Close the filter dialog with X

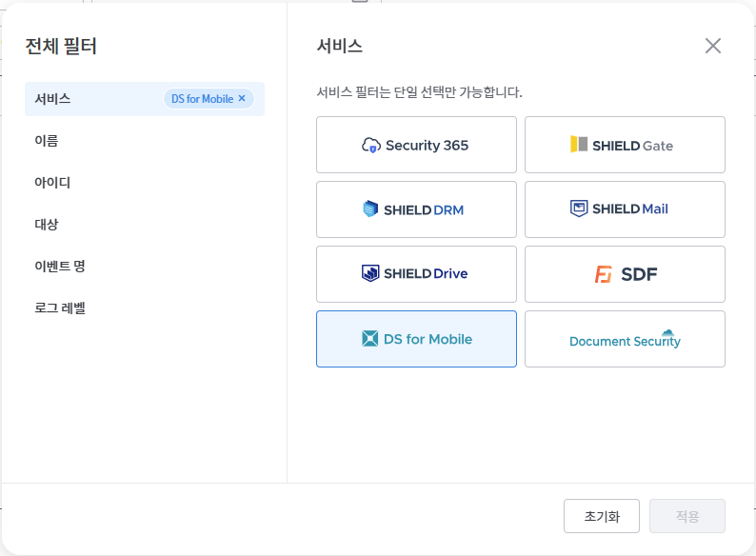pyautogui.click(x=712, y=46)
